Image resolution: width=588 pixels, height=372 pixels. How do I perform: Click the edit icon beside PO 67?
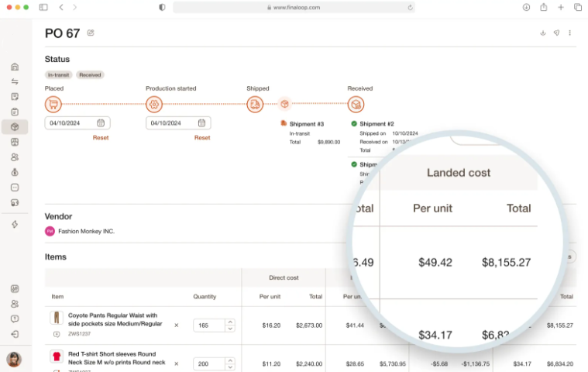coord(91,33)
